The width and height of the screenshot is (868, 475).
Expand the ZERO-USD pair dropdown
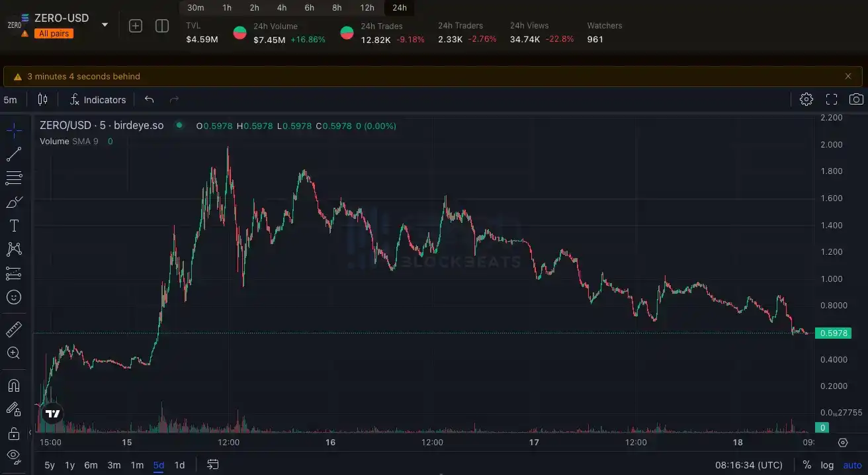pyautogui.click(x=105, y=25)
